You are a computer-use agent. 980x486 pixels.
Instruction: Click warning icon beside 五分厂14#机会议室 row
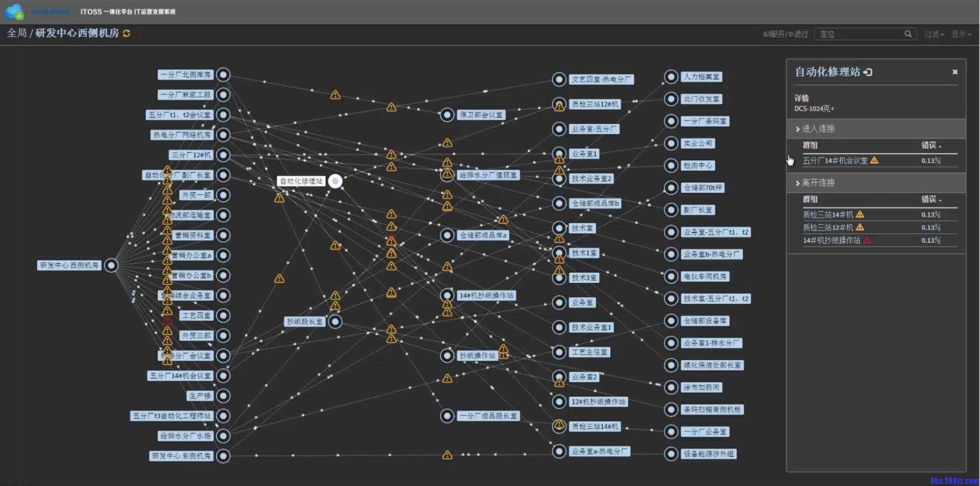click(x=874, y=160)
